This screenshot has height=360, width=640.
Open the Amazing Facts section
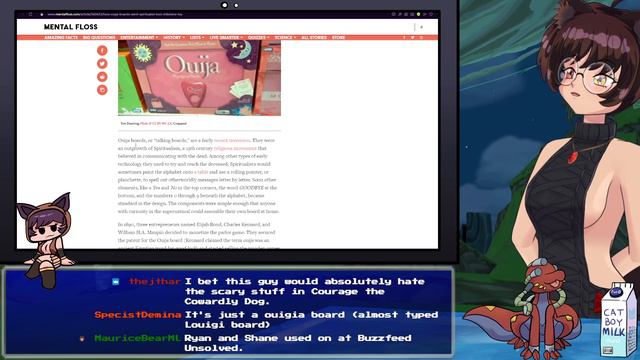[61, 38]
